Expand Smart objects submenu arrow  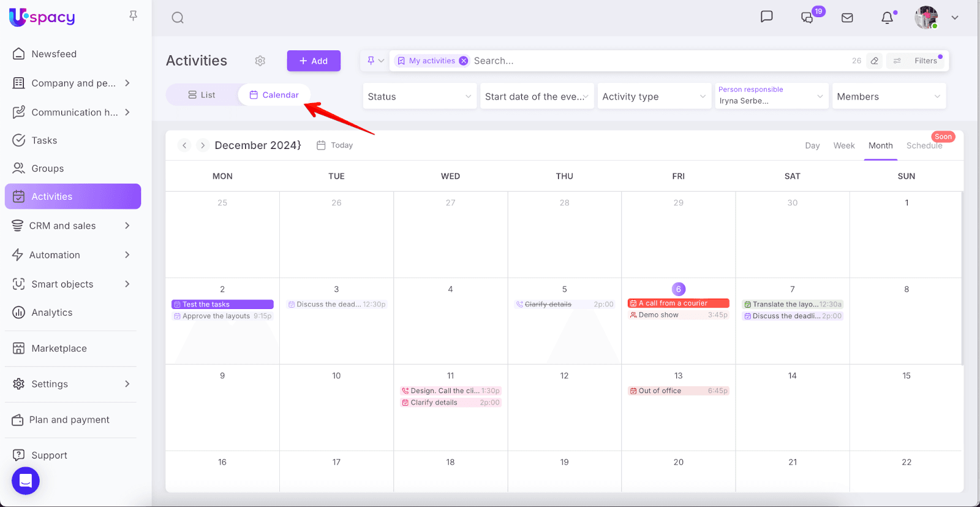click(x=127, y=284)
